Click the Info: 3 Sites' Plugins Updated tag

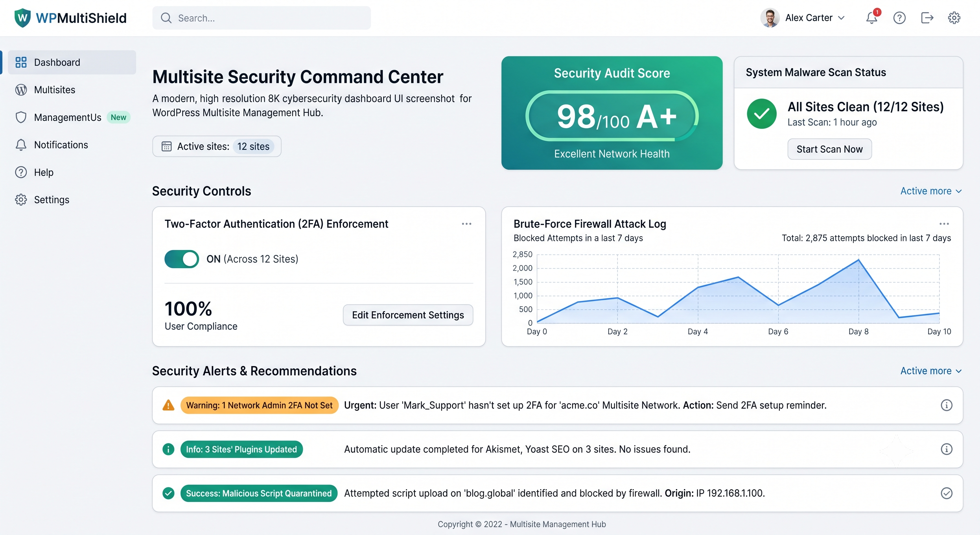241,449
